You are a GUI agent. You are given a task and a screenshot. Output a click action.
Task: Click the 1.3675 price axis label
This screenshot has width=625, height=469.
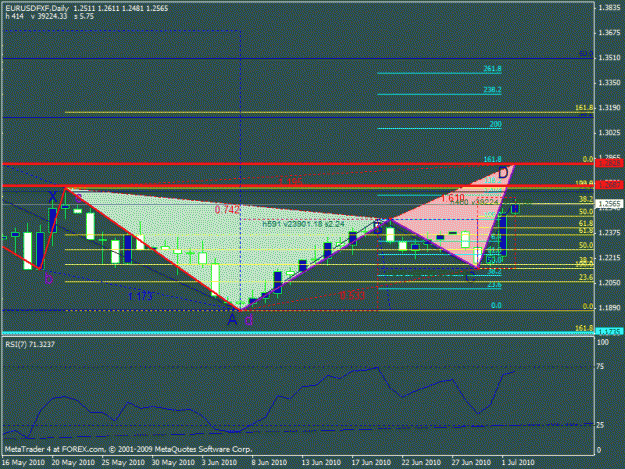(609, 33)
